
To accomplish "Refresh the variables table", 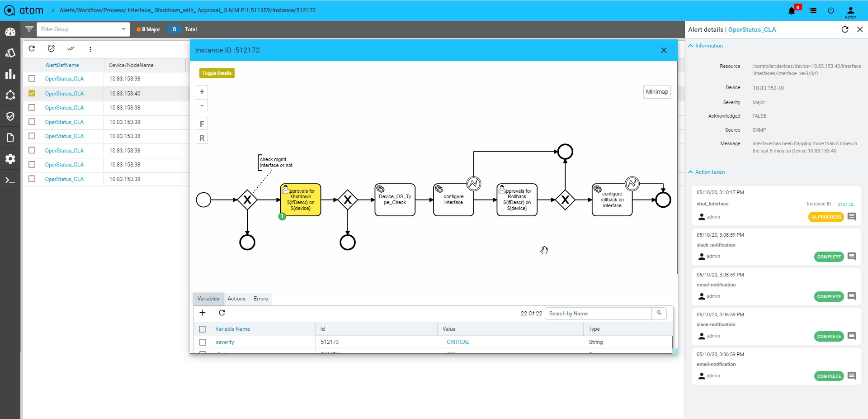I will click(222, 313).
